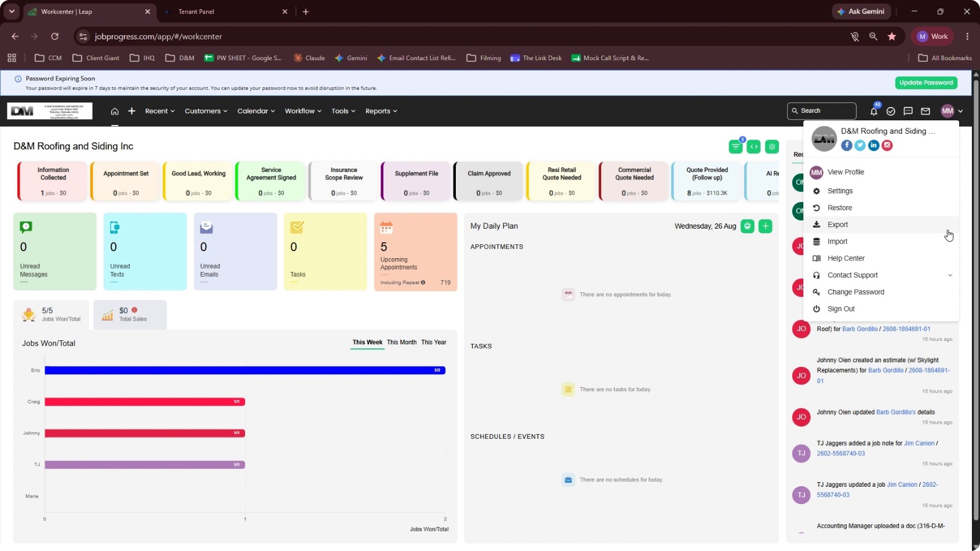This screenshot has height=551, width=980.
Task: Open the green workflow filter button
Action: [736, 147]
